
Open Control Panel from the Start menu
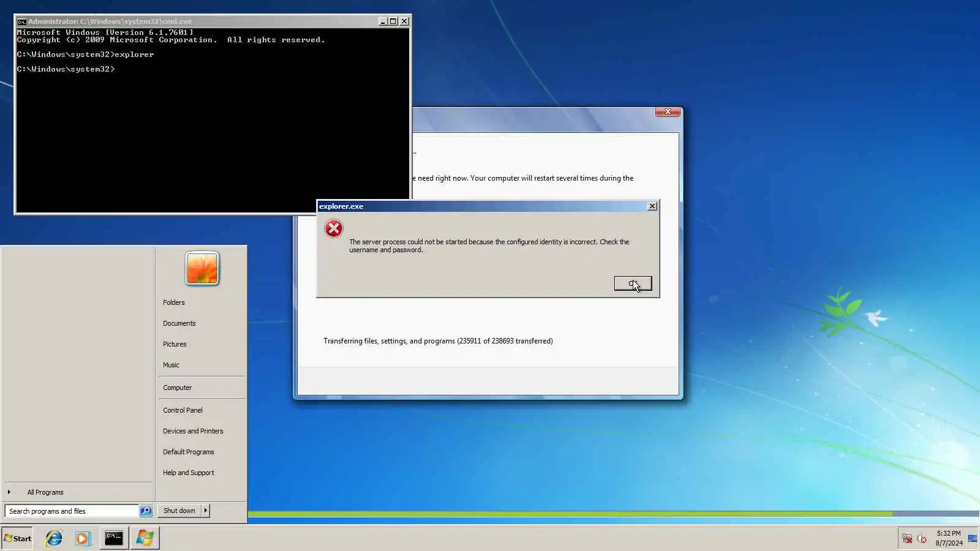pyautogui.click(x=183, y=410)
